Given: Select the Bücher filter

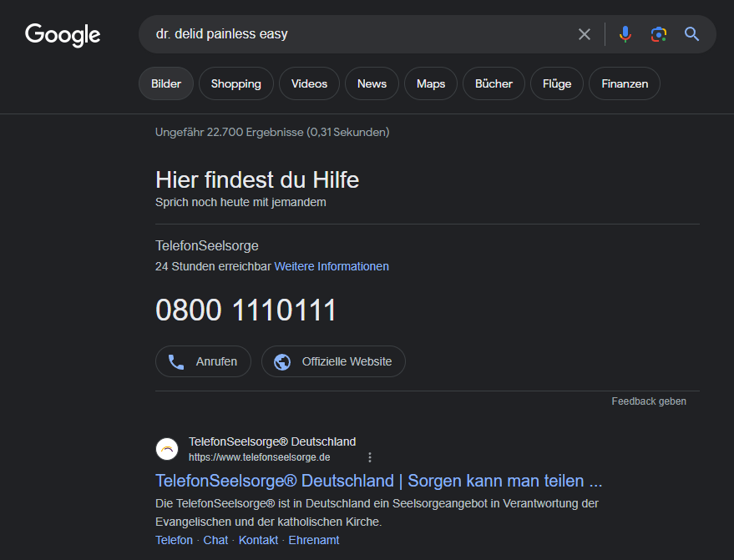Looking at the screenshot, I should [494, 83].
